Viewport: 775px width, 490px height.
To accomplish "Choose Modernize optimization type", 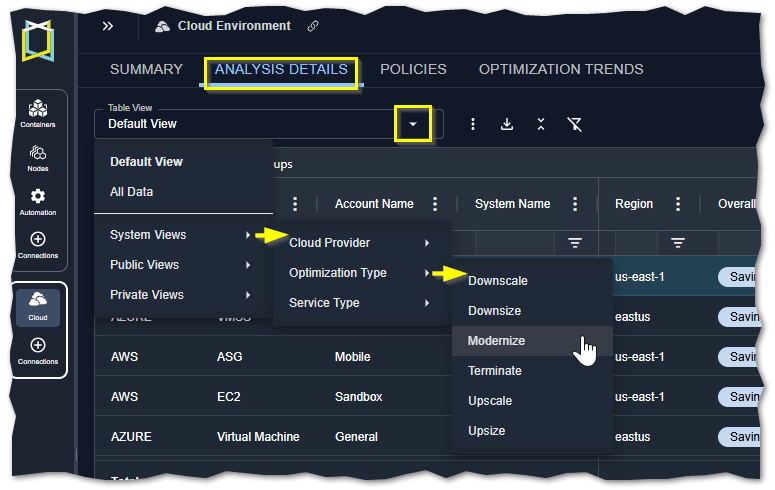I will (x=532, y=341).
